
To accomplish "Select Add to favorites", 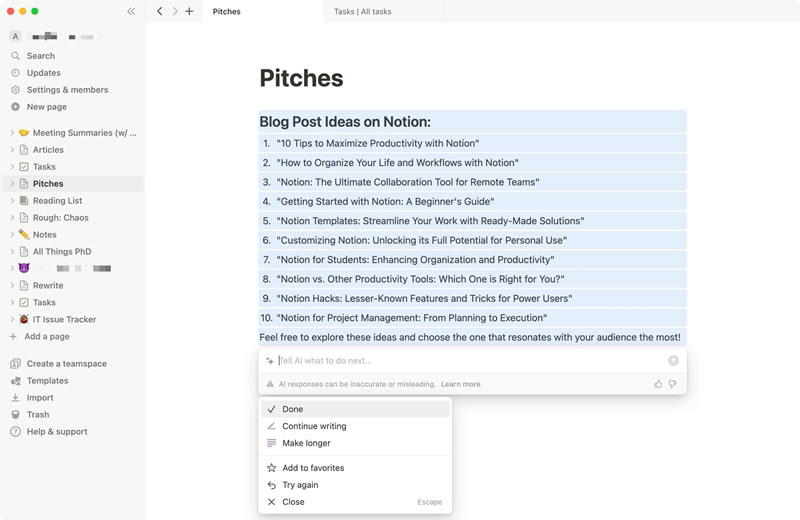I will [x=355, y=468].
